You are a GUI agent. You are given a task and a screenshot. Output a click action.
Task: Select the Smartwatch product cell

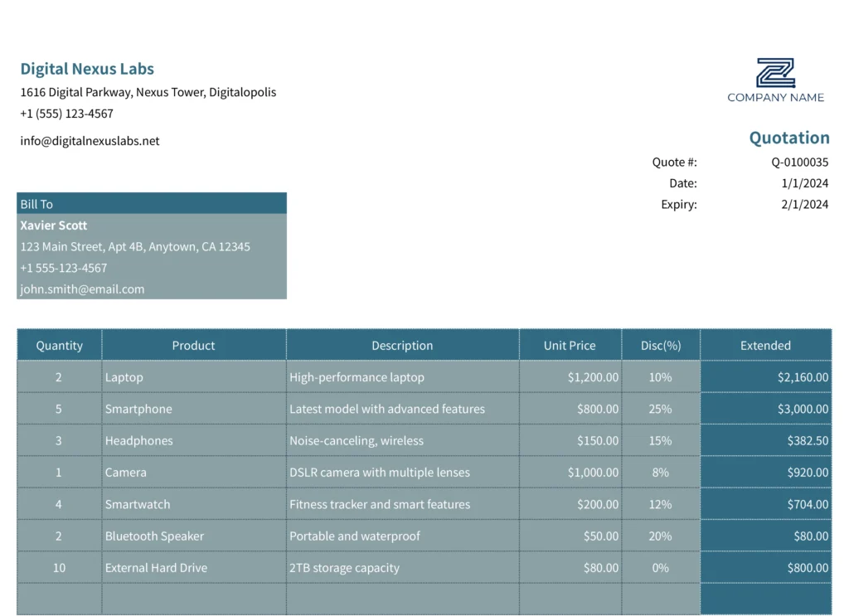click(194, 504)
